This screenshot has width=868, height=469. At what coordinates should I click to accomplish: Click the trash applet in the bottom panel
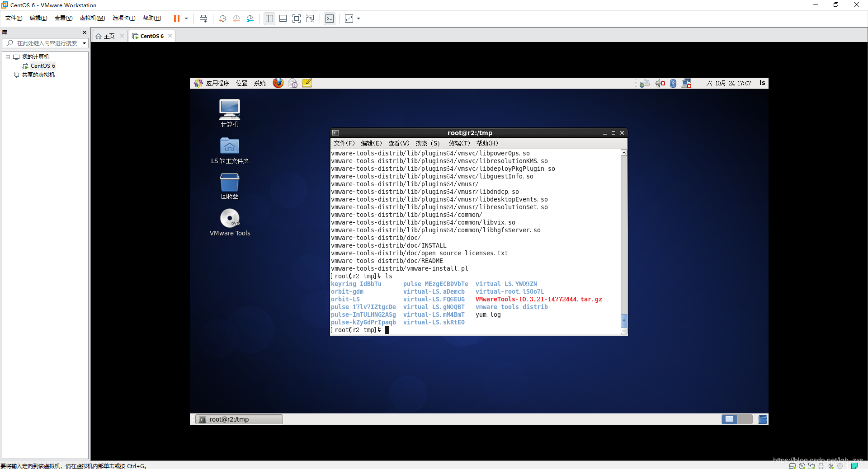tap(763, 419)
